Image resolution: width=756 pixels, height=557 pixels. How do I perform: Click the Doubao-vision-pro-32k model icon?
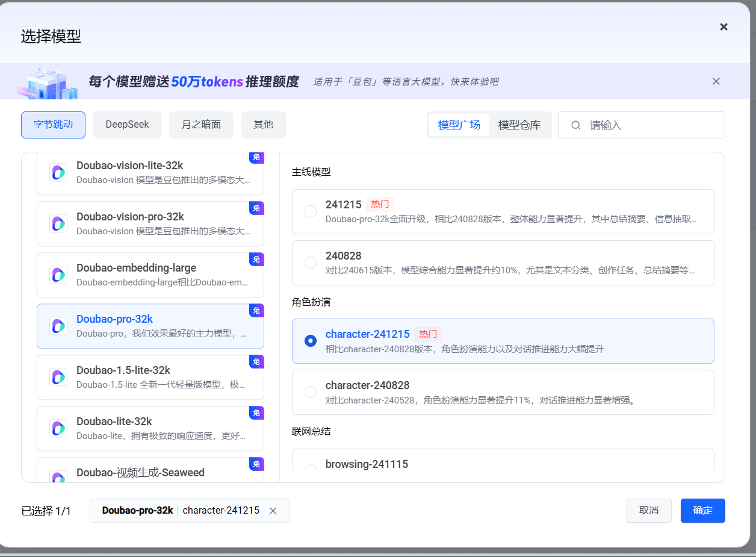click(x=58, y=223)
